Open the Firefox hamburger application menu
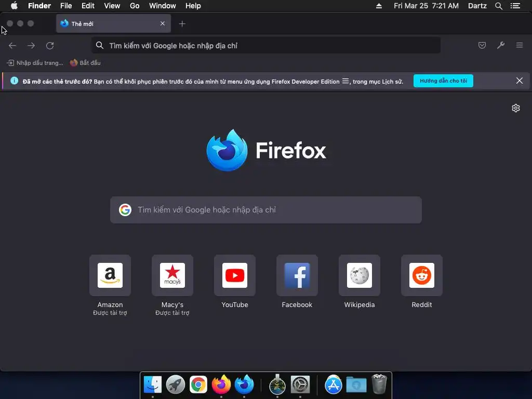 tap(520, 45)
